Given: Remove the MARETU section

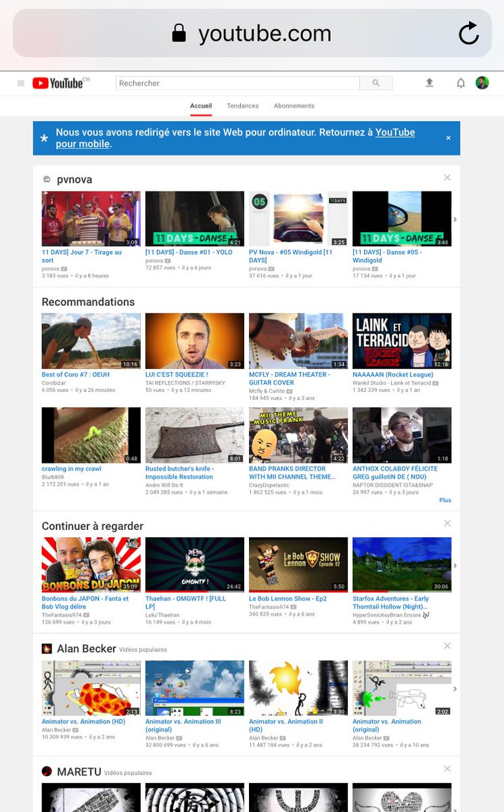Looking at the screenshot, I should coord(447,769).
